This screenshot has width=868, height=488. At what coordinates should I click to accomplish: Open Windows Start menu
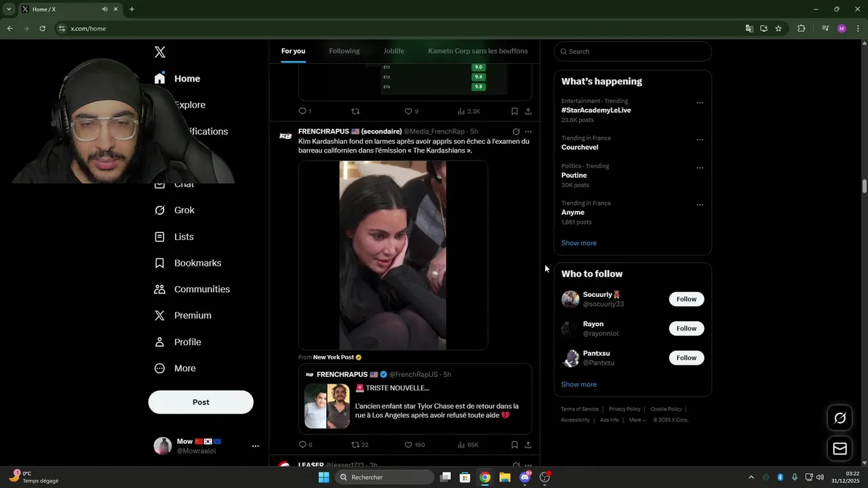pos(323,477)
